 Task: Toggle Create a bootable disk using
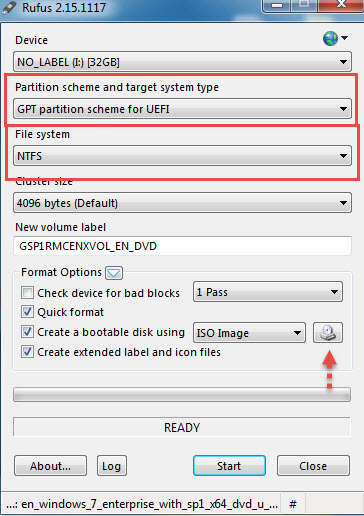point(27,332)
